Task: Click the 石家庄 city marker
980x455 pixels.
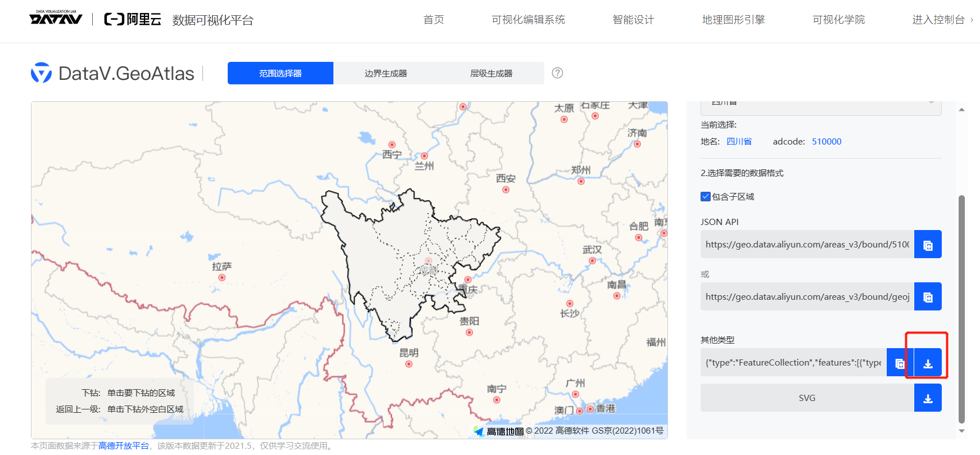Action: [595, 116]
